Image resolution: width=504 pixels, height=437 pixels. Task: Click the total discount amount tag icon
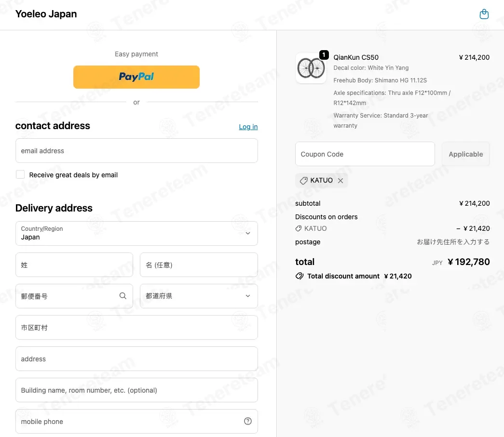click(x=299, y=276)
